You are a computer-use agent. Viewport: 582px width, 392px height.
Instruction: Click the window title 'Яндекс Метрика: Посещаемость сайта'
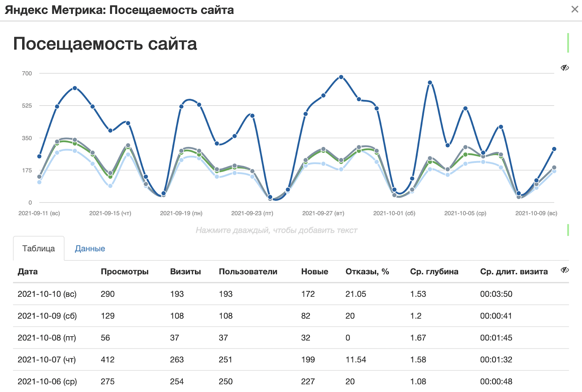[x=119, y=10]
